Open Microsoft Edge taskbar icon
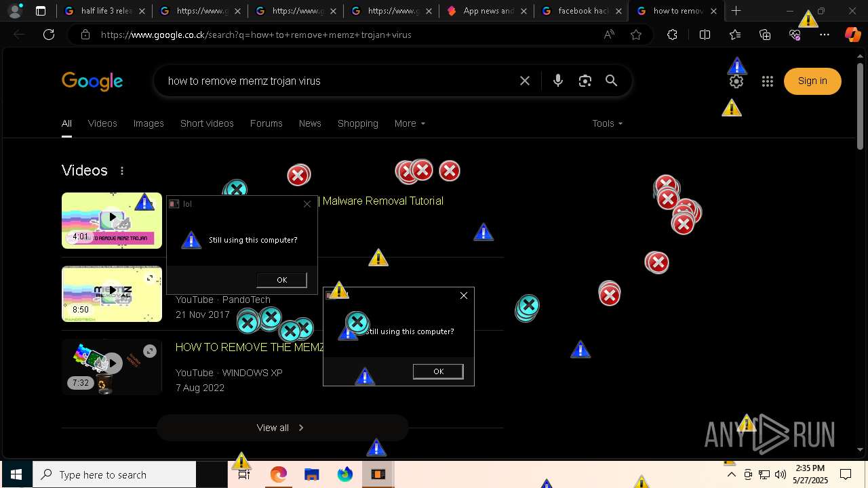 278,474
